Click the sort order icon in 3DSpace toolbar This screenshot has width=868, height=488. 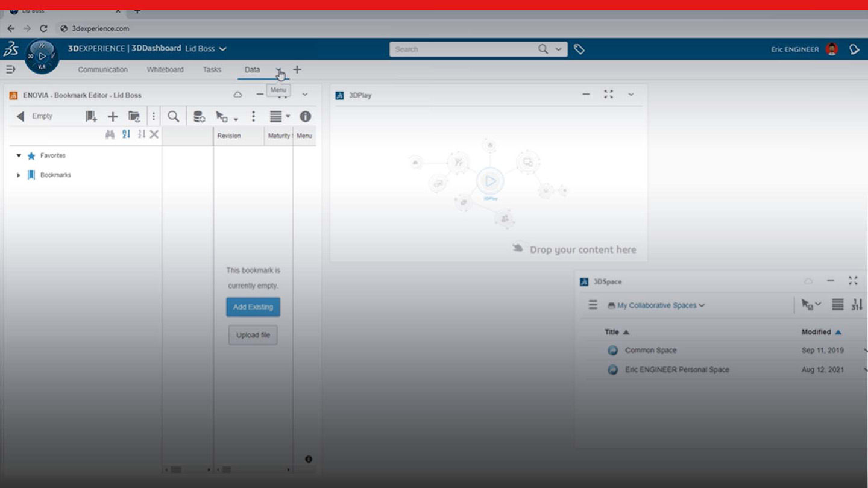tap(857, 305)
